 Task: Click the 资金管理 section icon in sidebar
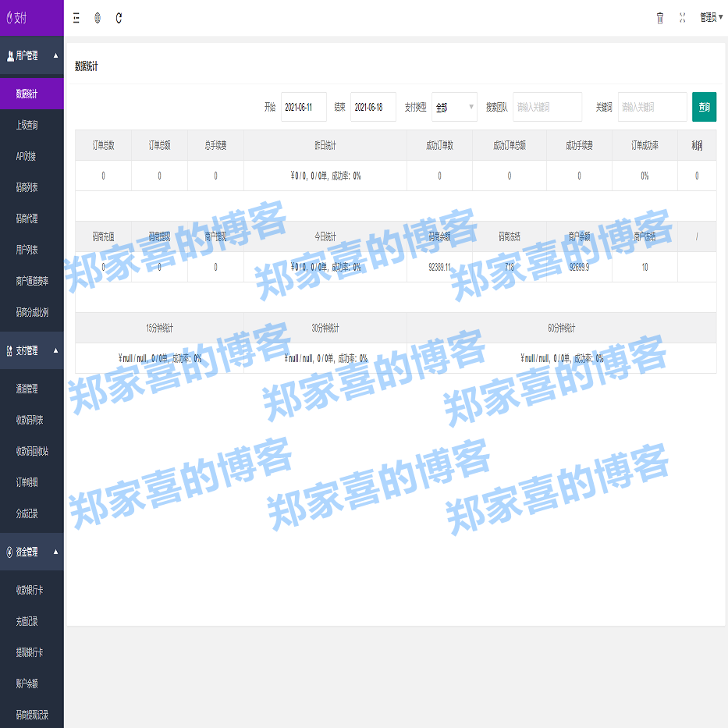11,552
